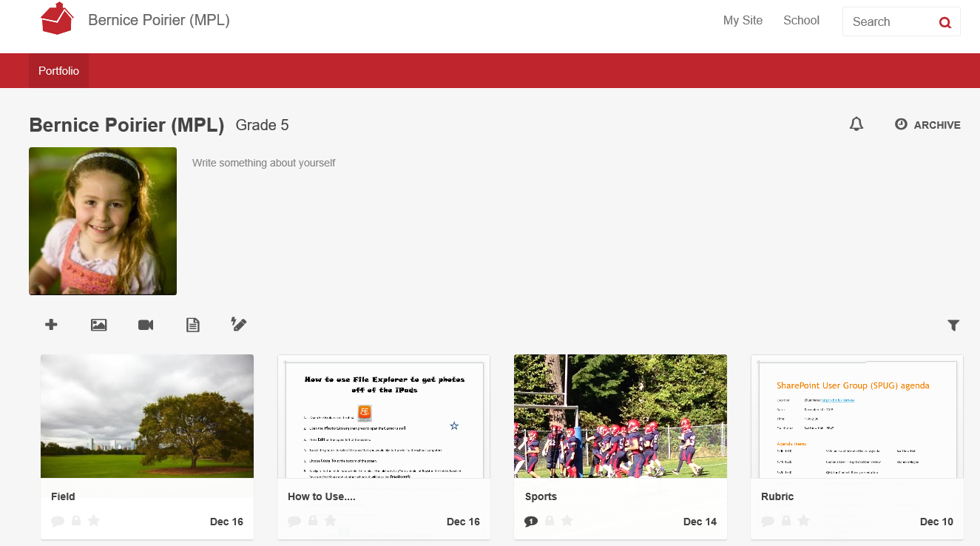Image resolution: width=980 pixels, height=546 pixels.
Task: Toggle the star on the Rubric card
Action: click(804, 521)
